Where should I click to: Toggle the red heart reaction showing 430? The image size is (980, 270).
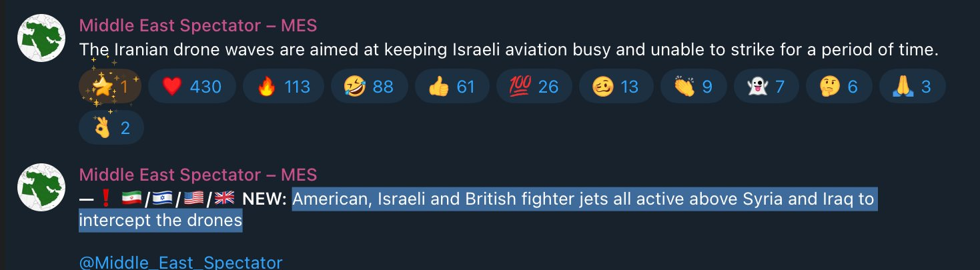[x=191, y=87]
